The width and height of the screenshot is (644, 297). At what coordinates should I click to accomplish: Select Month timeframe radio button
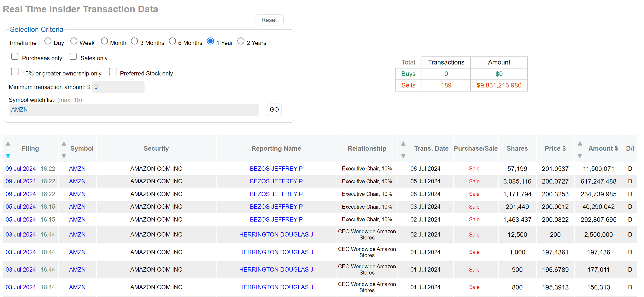[104, 41]
